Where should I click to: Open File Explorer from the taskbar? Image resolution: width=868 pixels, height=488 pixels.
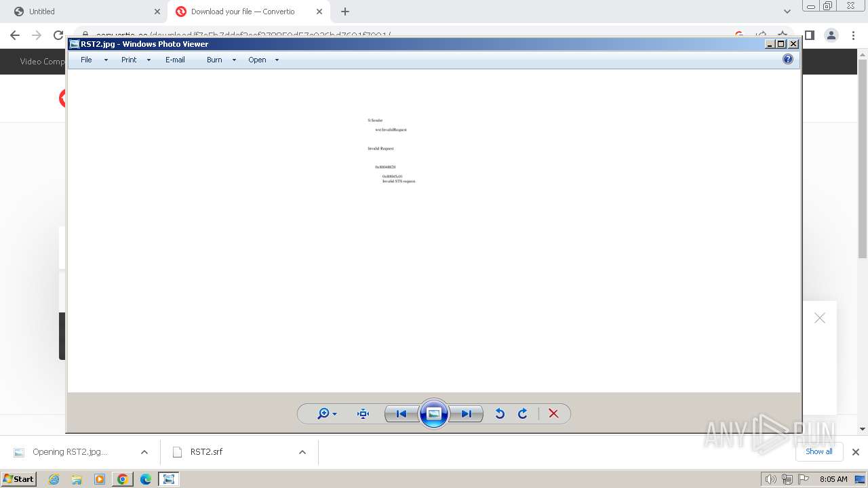[77, 479]
